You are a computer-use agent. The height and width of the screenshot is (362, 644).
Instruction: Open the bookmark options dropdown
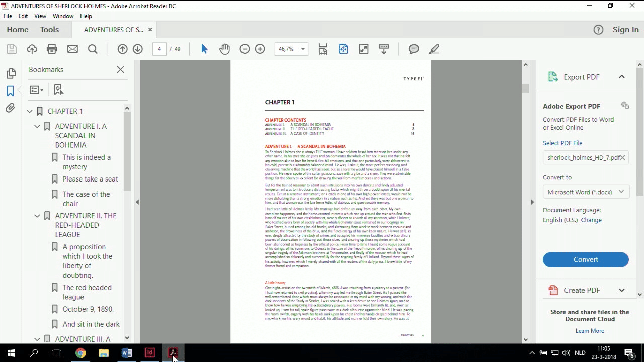point(36,89)
